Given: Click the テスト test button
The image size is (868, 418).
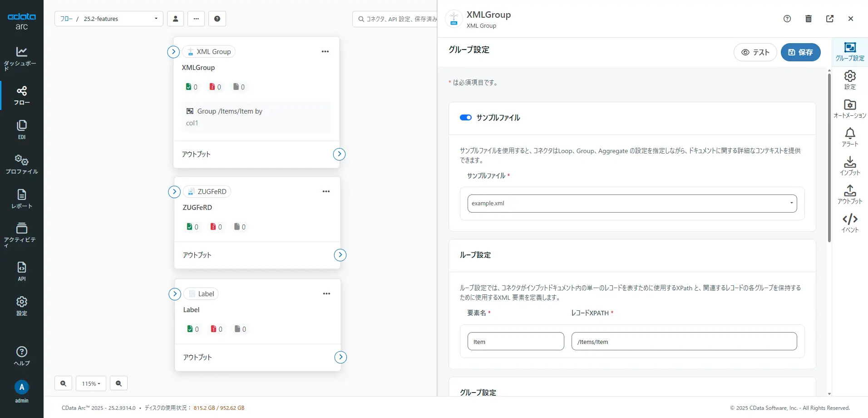Looking at the screenshot, I should 755,52.
